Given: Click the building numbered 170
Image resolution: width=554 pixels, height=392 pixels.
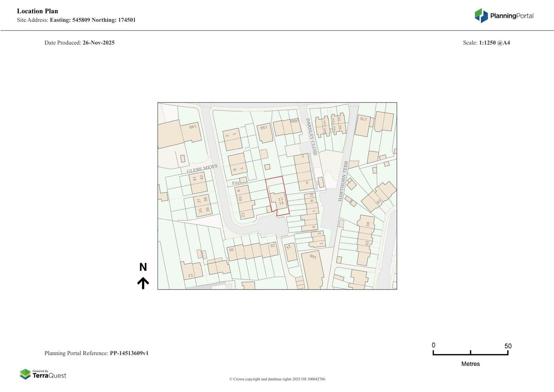Looking at the screenshot, I should tap(363, 125).
